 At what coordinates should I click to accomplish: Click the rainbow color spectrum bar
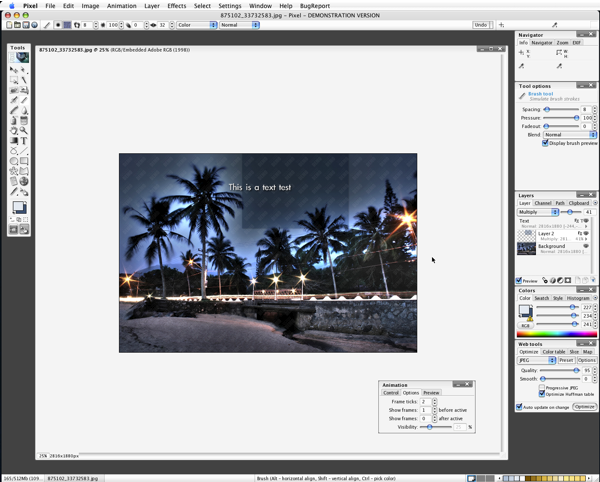point(557,334)
